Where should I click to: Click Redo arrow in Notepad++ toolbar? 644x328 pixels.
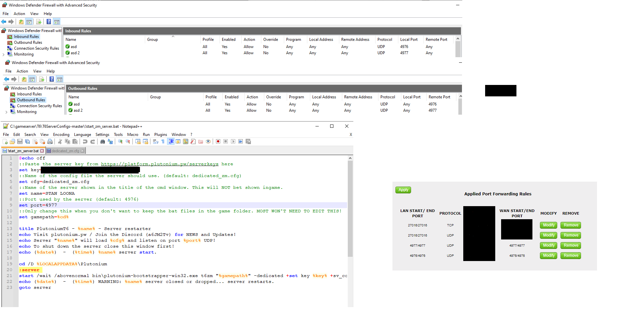(93, 141)
